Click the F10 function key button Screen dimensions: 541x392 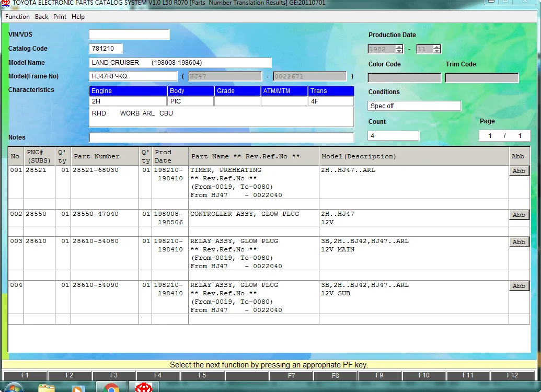click(x=424, y=375)
